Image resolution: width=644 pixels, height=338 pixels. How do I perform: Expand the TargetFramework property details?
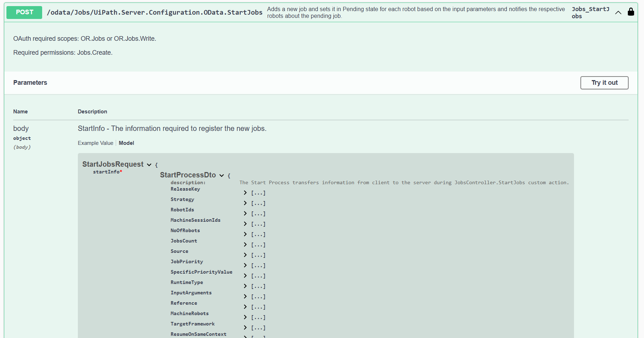(245, 328)
